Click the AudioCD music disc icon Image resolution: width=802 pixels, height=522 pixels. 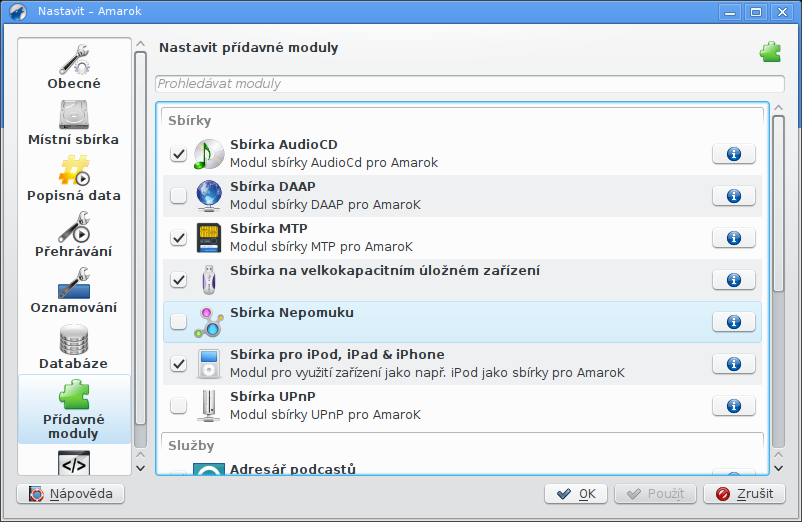[209, 154]
